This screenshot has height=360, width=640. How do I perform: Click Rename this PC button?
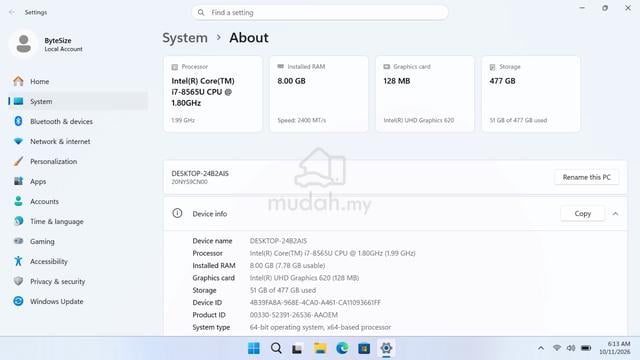tap(587, 177)
